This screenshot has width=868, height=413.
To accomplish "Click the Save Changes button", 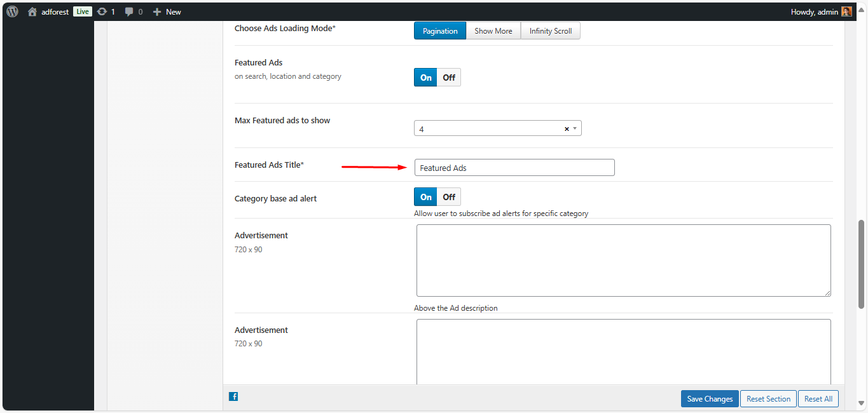I will (710, 399).
